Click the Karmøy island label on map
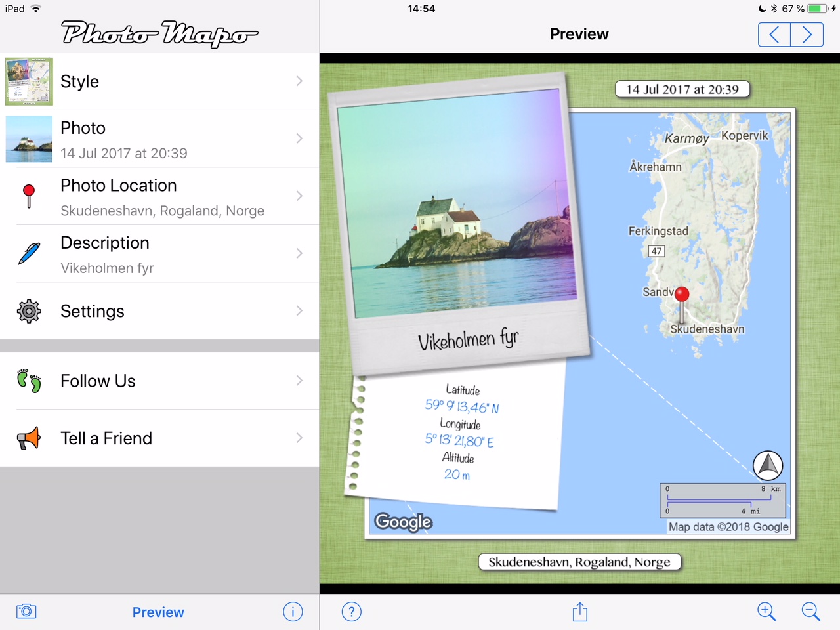840x630 pixels. (x=686, y=138)
